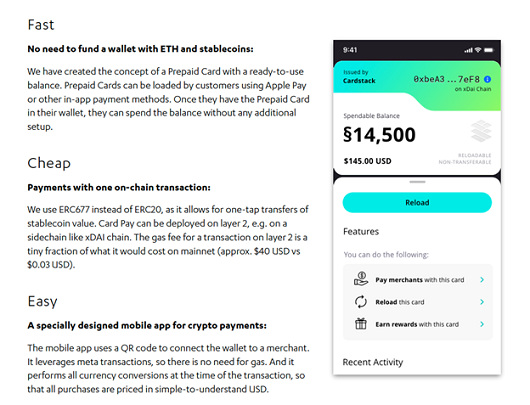Open Earn rewards with this card
The image size is (530, 405).
[x=419, y=324]
